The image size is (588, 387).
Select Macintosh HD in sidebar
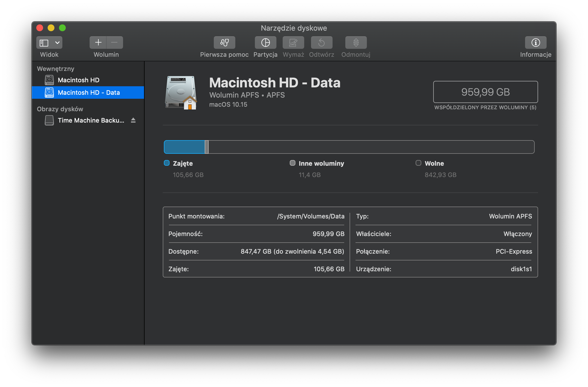point(88,80)
